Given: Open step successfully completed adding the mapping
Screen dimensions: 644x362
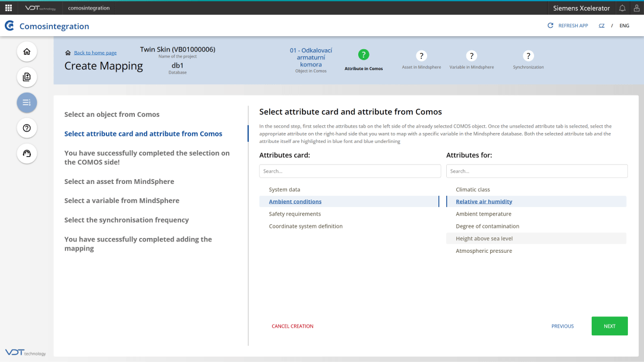Looking at the screenshot, I should 138,244.
